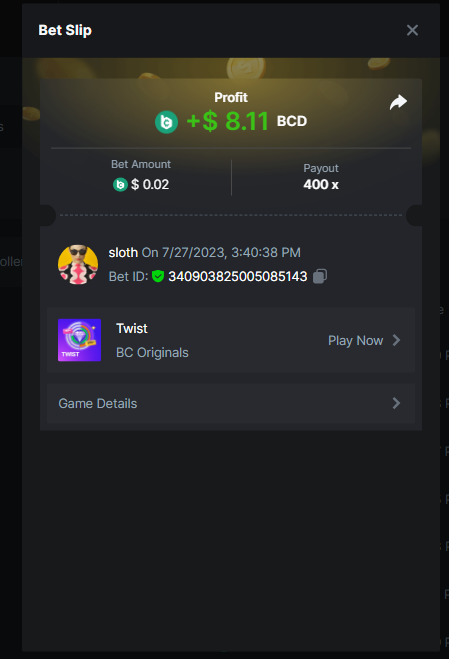Image resolution: width=449 pixels, height=659 pixels.
Task: Click the Twist game title
Action: click(x=132, y=328)
